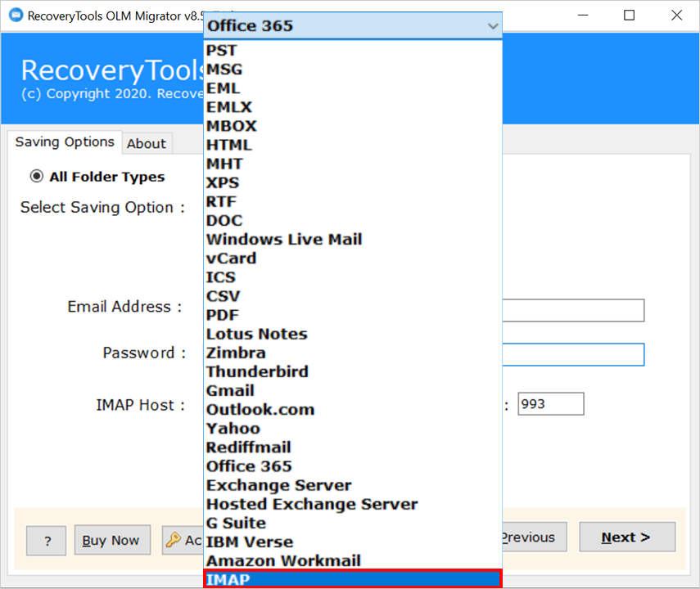Edit the port field showing 993
The width and height of the screenshot is (700, 589).
551,404
